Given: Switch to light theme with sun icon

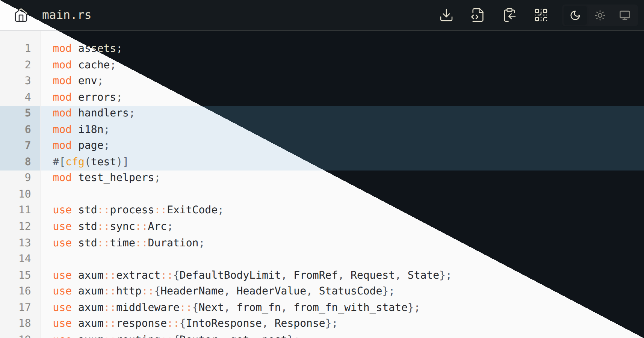Looking at the screenshot, I should [600, 15].
